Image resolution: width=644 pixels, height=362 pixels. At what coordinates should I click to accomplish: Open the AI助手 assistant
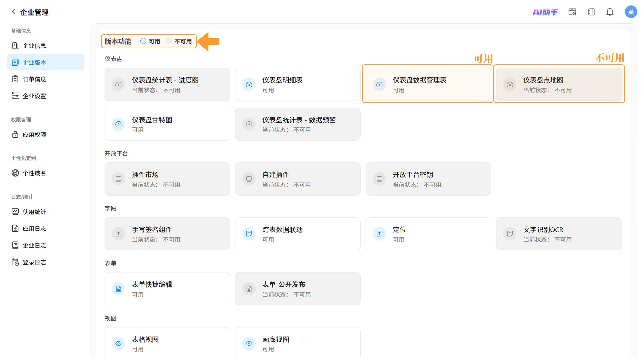point(545,12)
